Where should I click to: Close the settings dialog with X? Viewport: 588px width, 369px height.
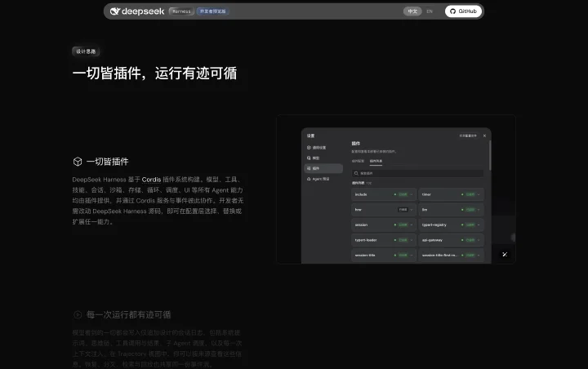pyautogui.click(x=484, y=136)
